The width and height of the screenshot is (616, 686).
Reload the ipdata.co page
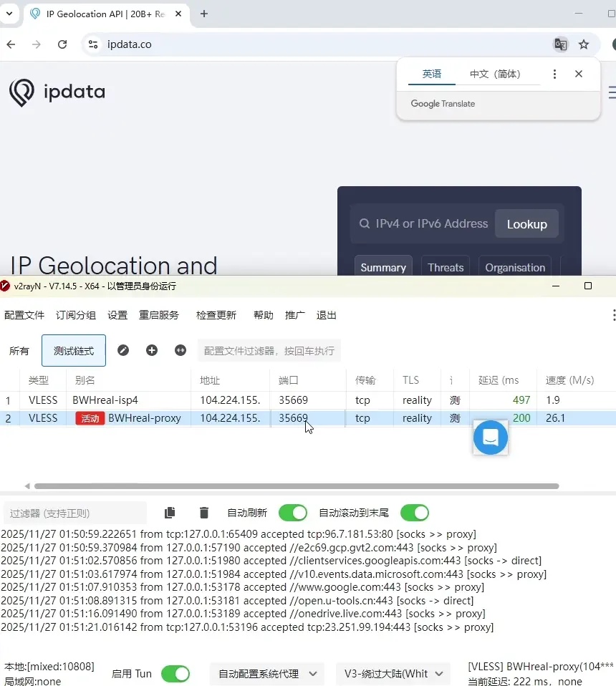pyautogui.click(x=62, y=44)
